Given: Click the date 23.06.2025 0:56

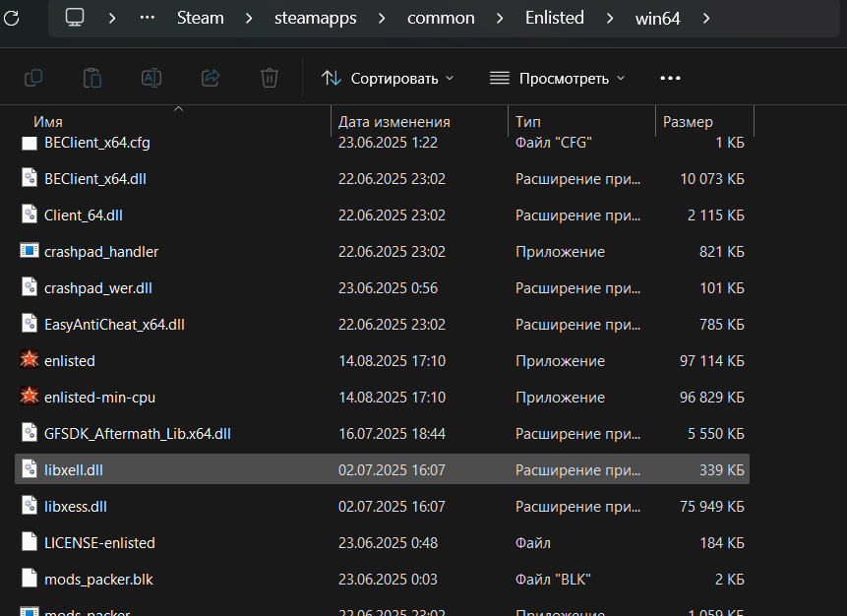Looking at the screenshot, I should 388,288.
